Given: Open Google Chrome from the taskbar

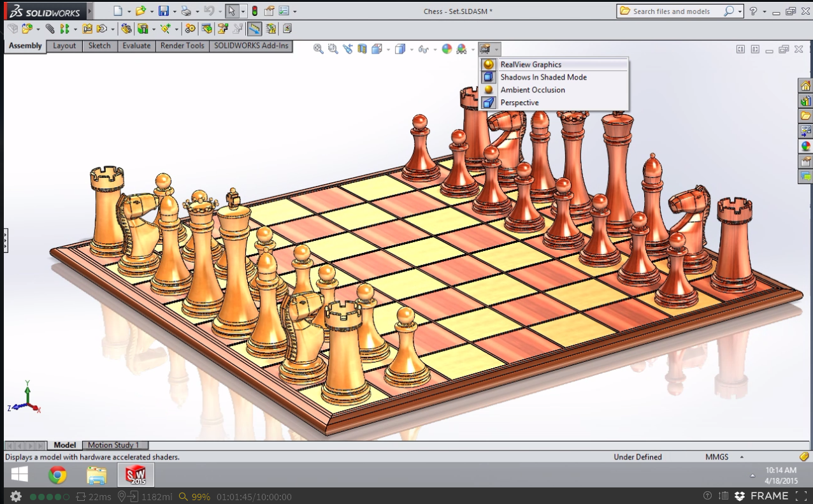Looking at the screenshot, I should (x=57, y=475).
